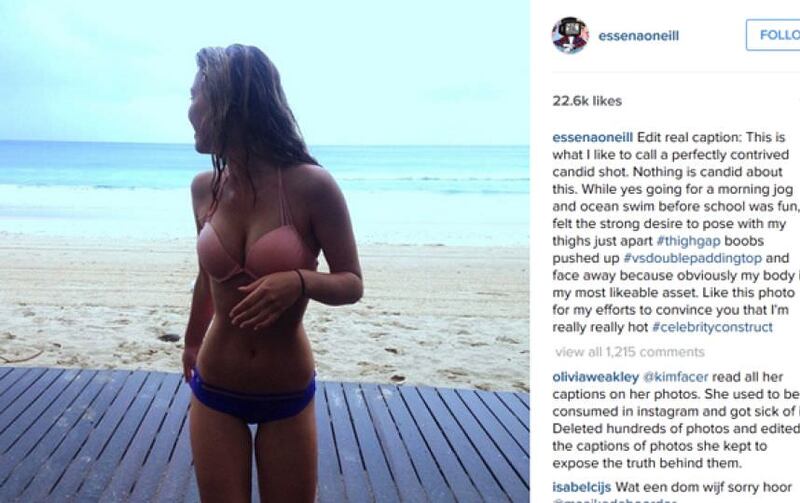
Task: Open the 22.6k likes count
Action: click(x=587, y=101)
